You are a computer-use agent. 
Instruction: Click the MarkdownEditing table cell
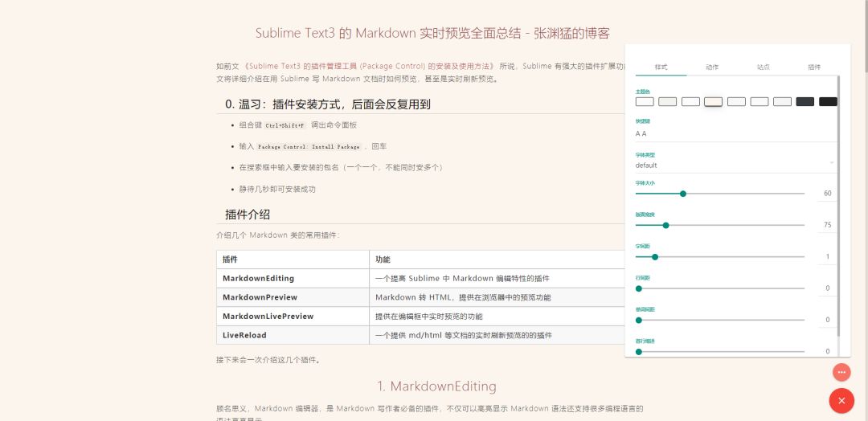pyautogui.click(x=293, y=278)
